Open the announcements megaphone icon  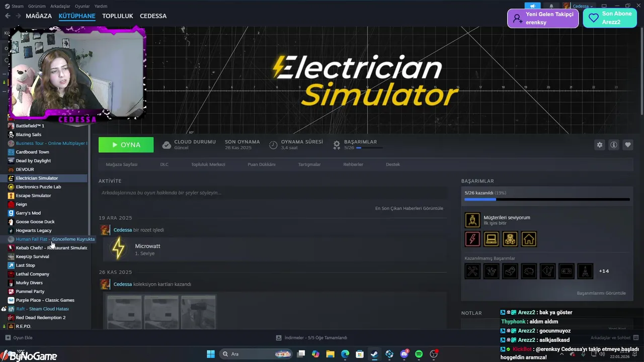[x=532, y=6]
